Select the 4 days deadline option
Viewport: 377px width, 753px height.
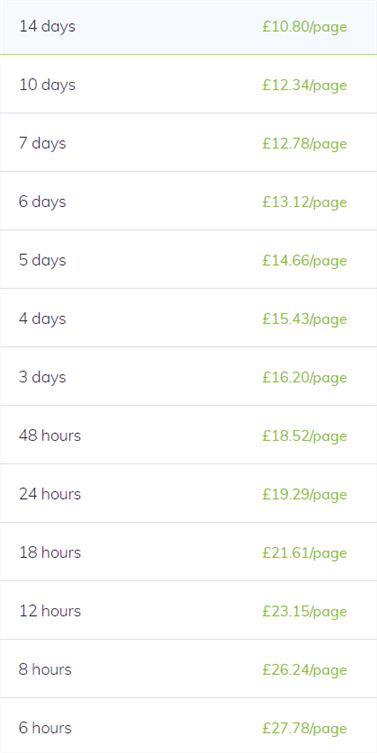pyautogui.click(x=188, y=318)
